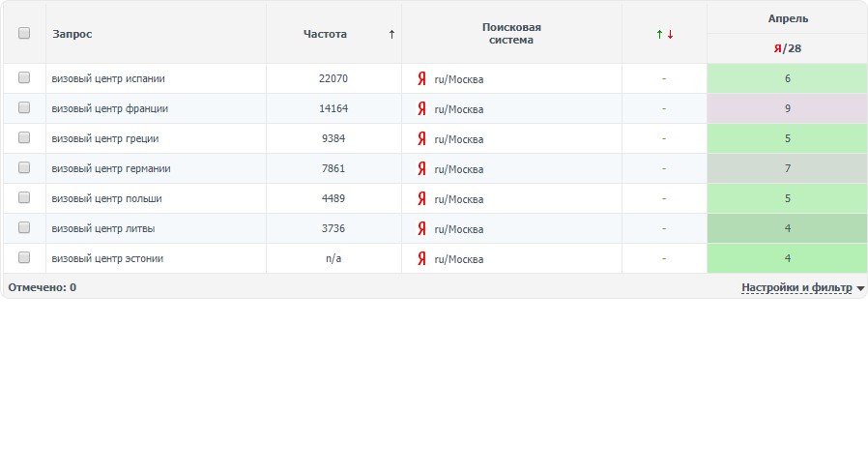The height and width of the screenshot is (473, 868).
Task: Check the box for визовый центр испании
Action: tap(24, 77)
